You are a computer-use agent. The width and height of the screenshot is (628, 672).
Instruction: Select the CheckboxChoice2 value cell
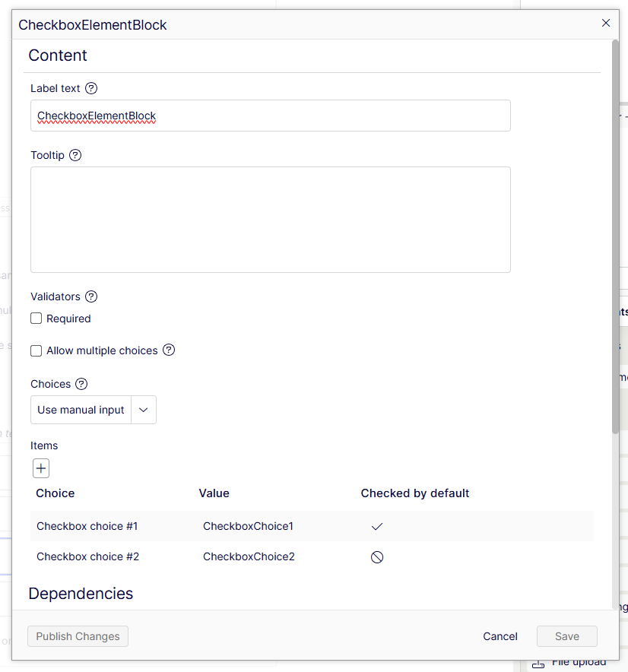tap(249, 556)
